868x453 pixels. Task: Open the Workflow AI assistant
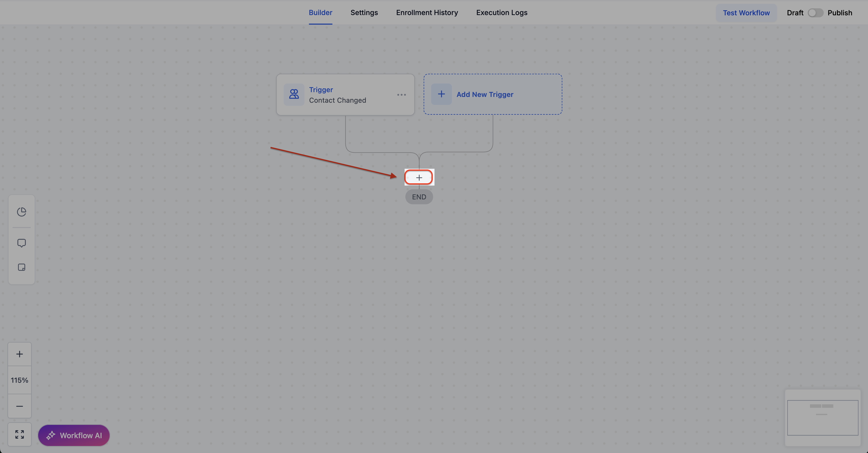pos(74,435)
